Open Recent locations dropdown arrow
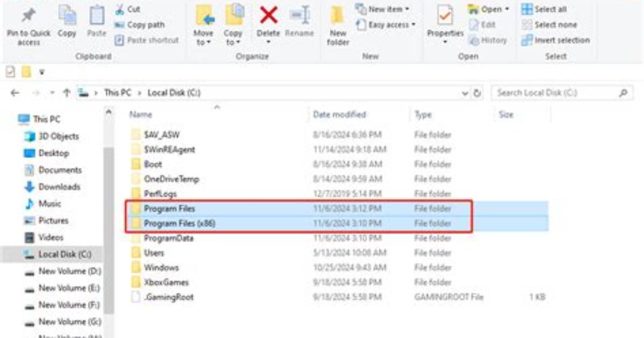Screen dimensions: 644x338 [x=52, y=93]
